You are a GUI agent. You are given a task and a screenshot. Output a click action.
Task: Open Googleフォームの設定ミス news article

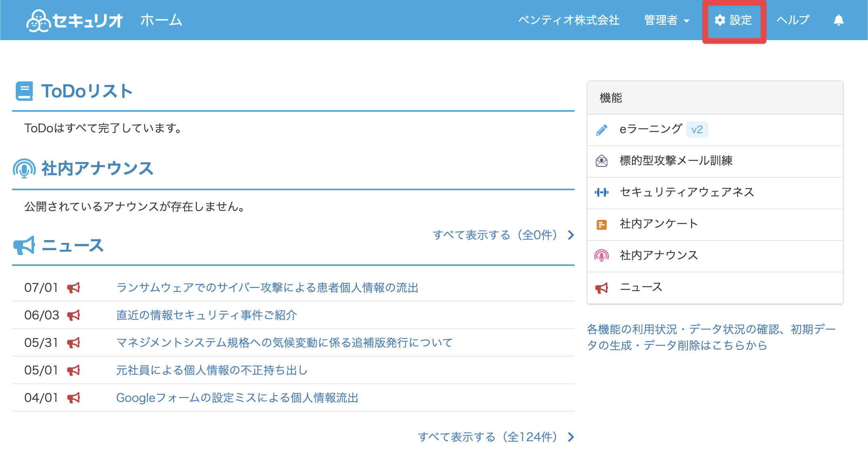pyautogui.click(x=237, y=398)
